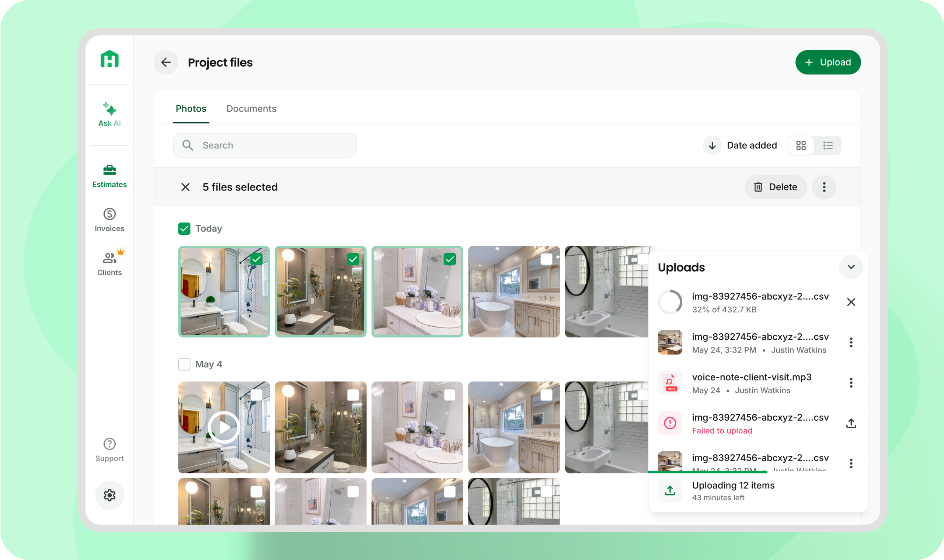
Task: Open more actions for selected files
Action: click(x=824, y=187)
